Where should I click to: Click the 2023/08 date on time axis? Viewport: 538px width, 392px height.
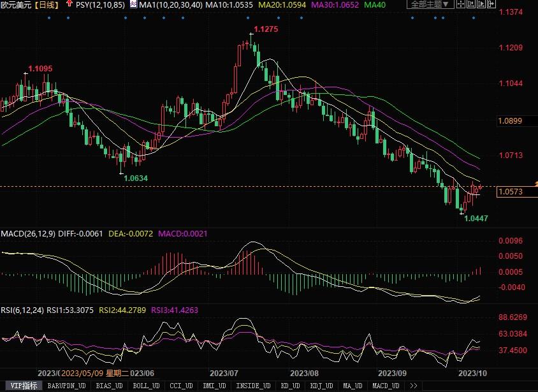(304, 373)
